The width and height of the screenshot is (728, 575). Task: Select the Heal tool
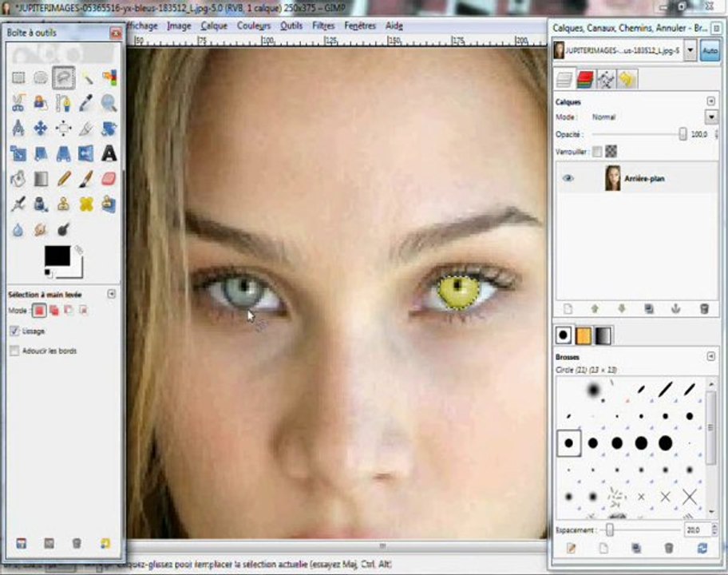click(86, 204)
